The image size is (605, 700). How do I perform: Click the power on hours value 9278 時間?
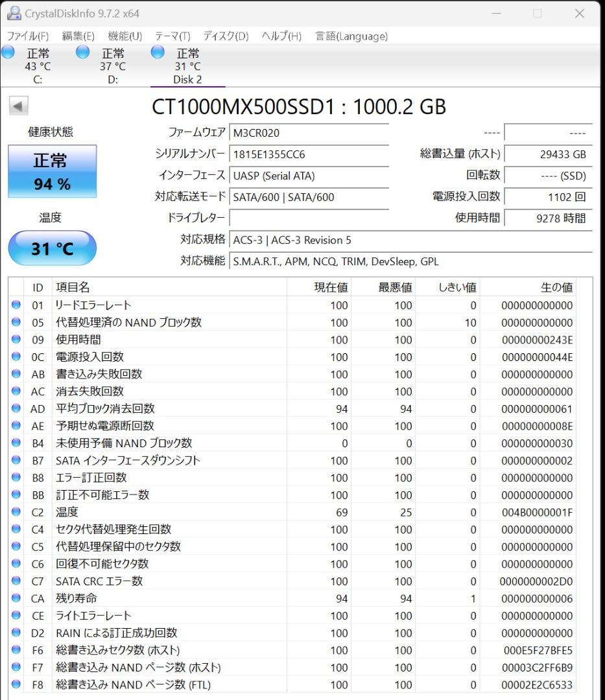[549, 218]
